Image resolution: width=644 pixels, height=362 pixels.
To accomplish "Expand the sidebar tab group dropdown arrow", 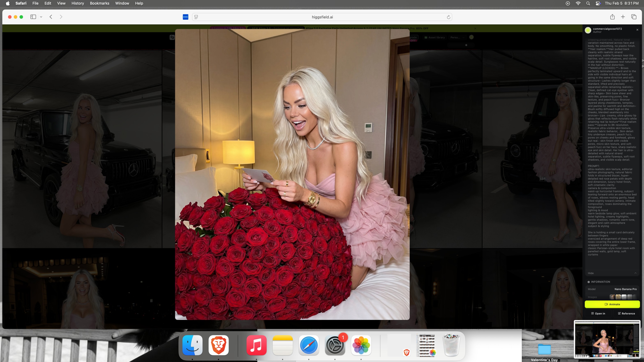I will click(41, 17).
